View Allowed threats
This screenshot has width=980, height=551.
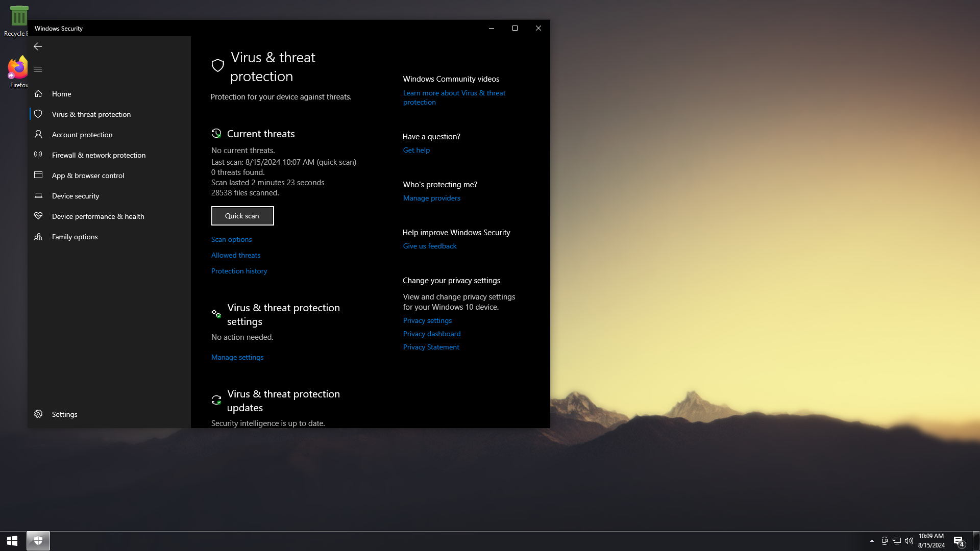[235, 255]
